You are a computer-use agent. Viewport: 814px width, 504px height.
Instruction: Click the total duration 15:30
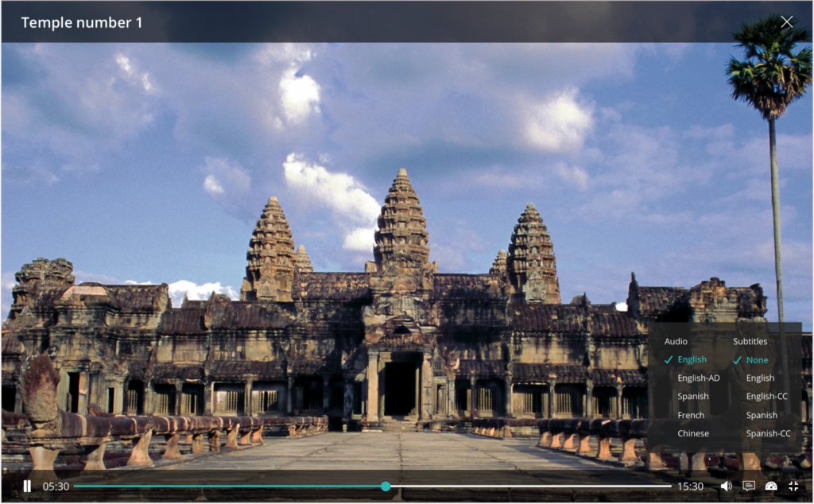[x=691, y=487]
